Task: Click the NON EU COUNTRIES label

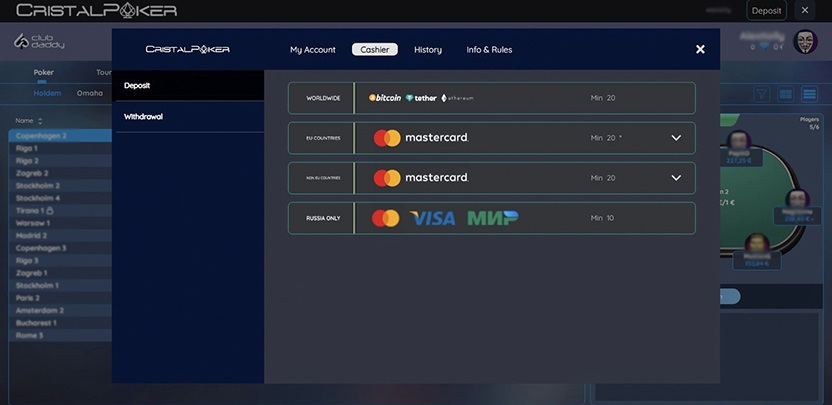Action: tap(323, 178)
